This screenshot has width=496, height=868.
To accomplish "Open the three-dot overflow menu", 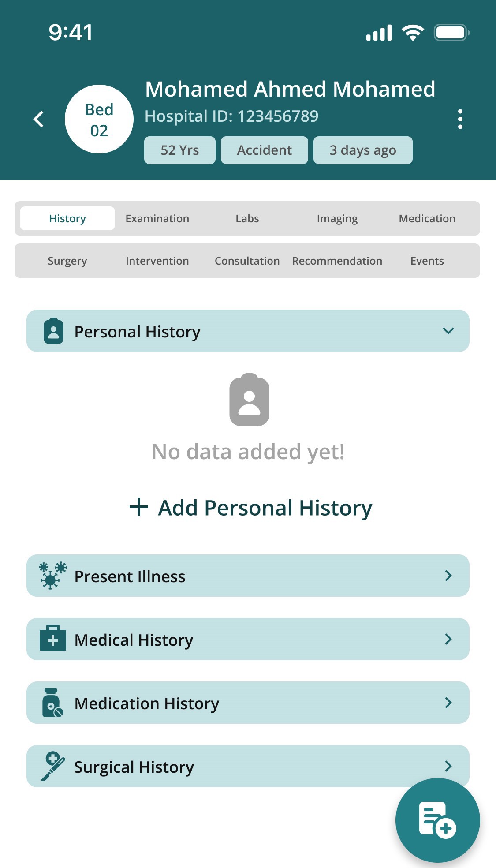I will tap(460, 118).
